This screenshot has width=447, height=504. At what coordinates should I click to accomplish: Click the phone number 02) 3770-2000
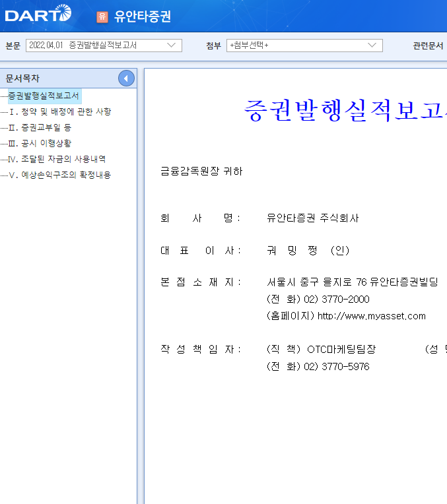click(x=337, y=299)
